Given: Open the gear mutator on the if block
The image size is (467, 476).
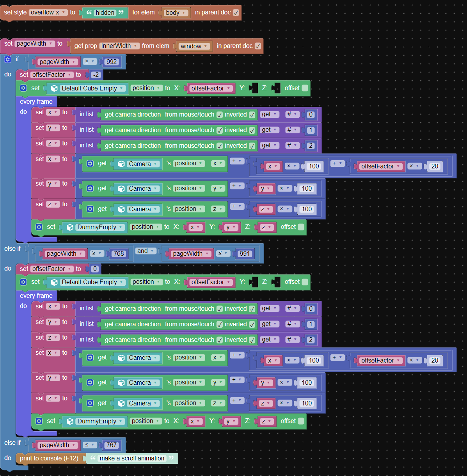Looking at the screenshot, I should tap(7, 59).
